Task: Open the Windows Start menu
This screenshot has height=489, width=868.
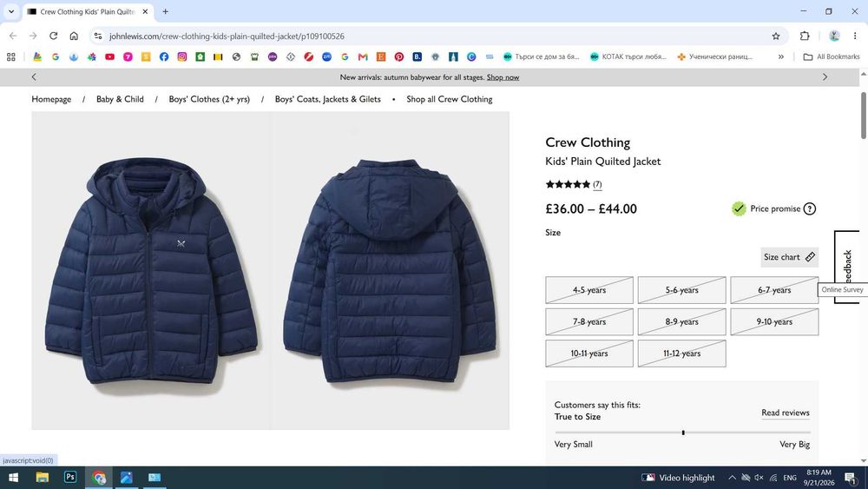Action: pyautogui.click(x=13, y=477)
